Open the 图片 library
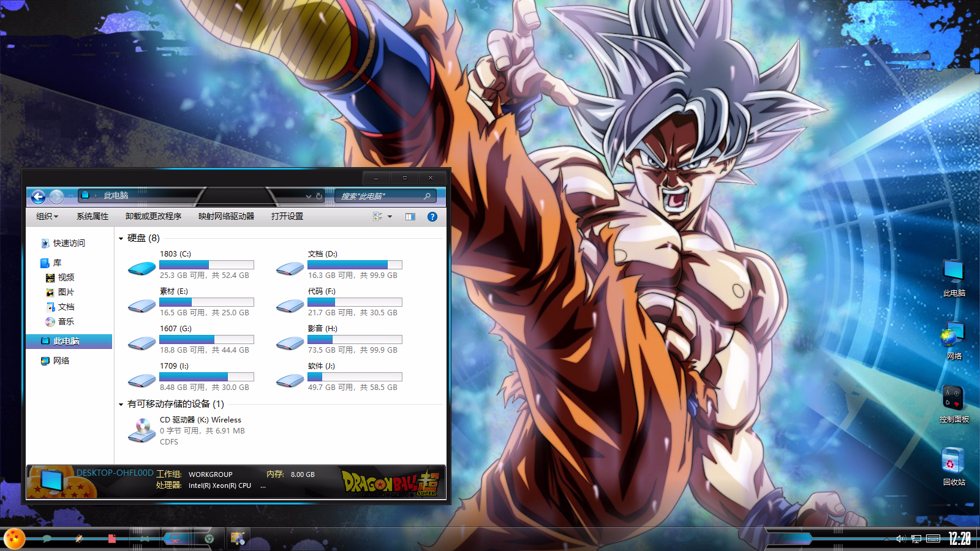Screen dimensions: 980x551 (x=60, y=292)
